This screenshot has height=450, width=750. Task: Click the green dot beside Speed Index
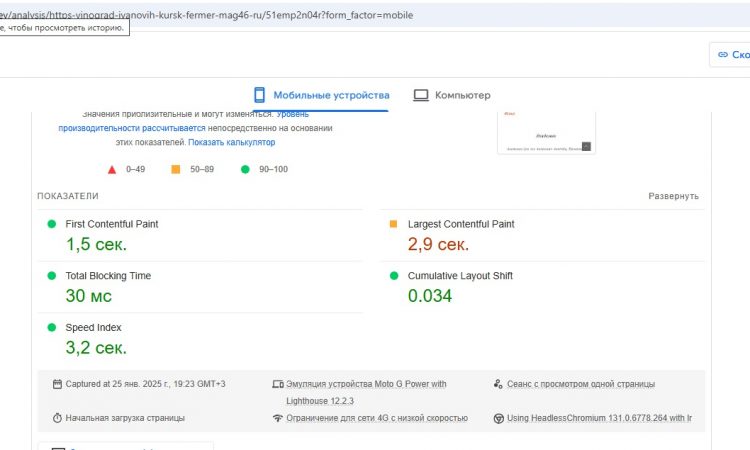52,327
